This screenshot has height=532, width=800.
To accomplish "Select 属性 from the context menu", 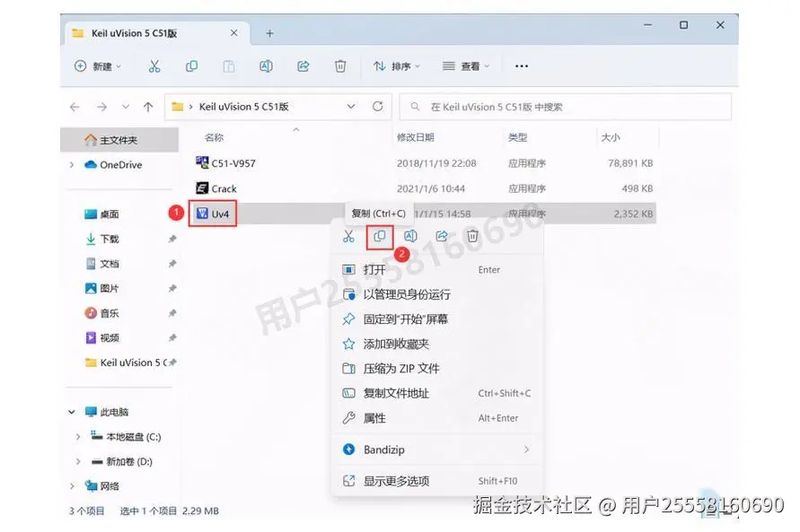I will [x=374, y=418].
